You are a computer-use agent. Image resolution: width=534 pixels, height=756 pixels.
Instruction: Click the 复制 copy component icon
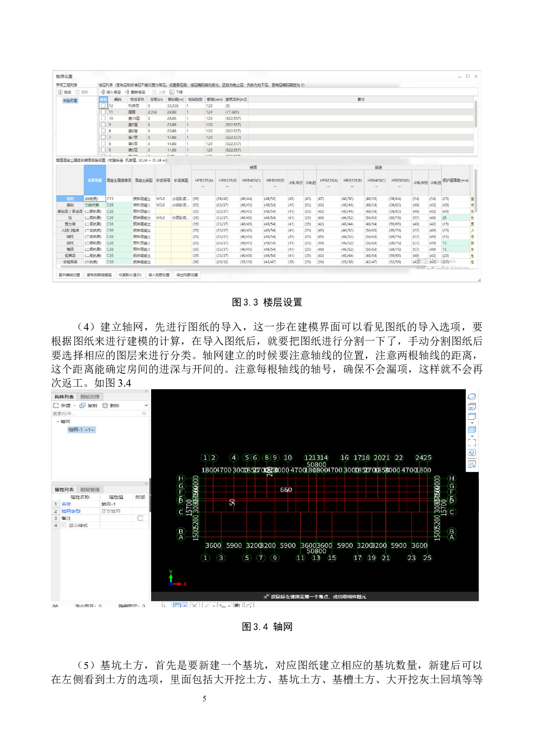pyautogui.click(x=83, y=406)
